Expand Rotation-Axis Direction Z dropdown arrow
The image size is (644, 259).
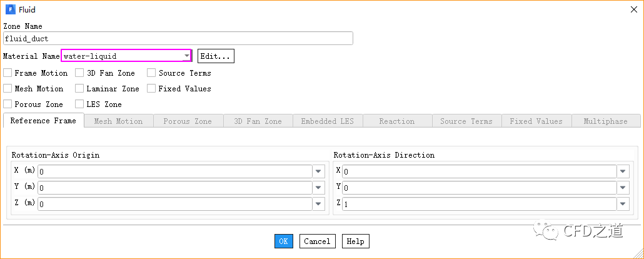click(623, 204)
